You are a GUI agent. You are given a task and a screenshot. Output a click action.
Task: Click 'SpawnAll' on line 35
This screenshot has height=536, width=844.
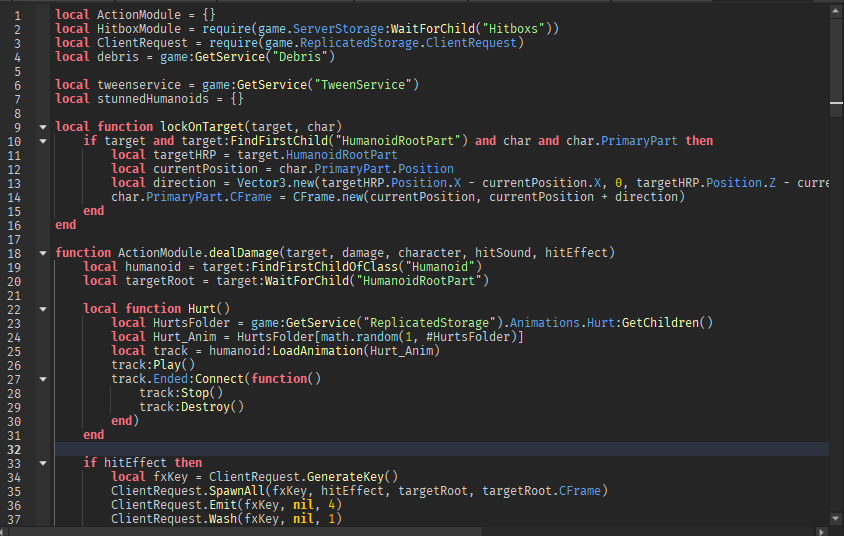click(x=237, y=490)
